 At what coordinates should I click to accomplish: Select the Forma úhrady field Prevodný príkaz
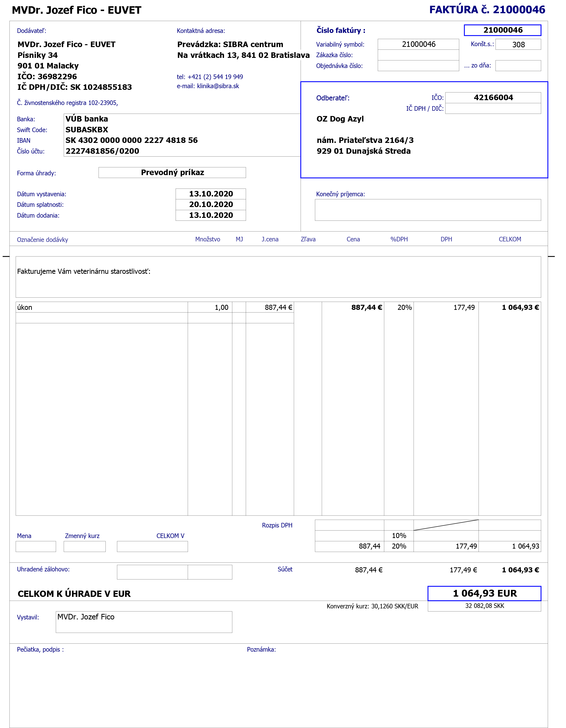172,172
